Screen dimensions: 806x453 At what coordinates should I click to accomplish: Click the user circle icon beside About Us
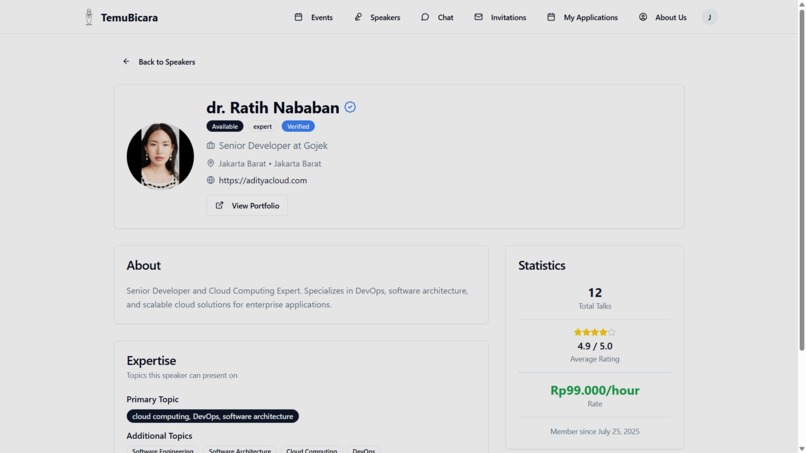coord(643,17)
